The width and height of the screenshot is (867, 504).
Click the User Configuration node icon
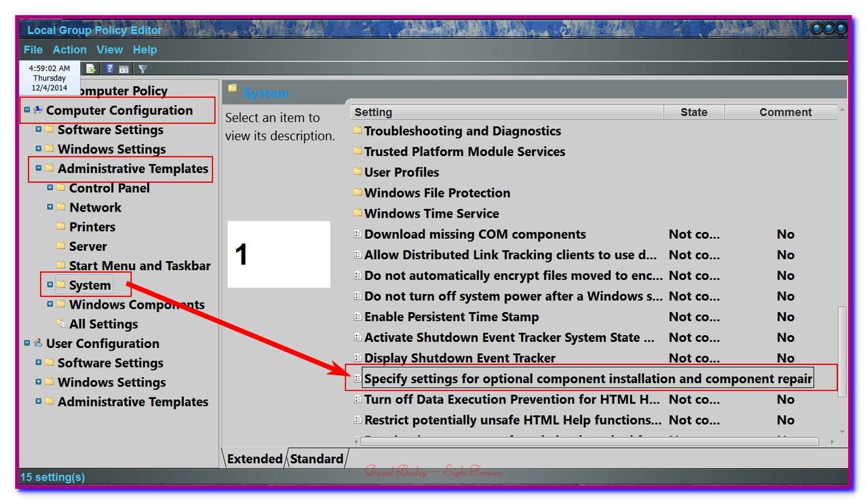click(x=39, y=343)
